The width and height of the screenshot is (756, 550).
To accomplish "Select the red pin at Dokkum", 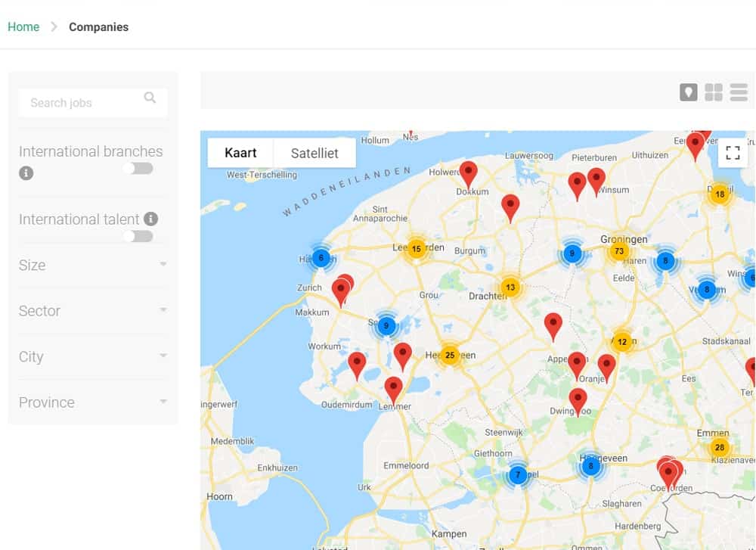I will pos(468,175).
